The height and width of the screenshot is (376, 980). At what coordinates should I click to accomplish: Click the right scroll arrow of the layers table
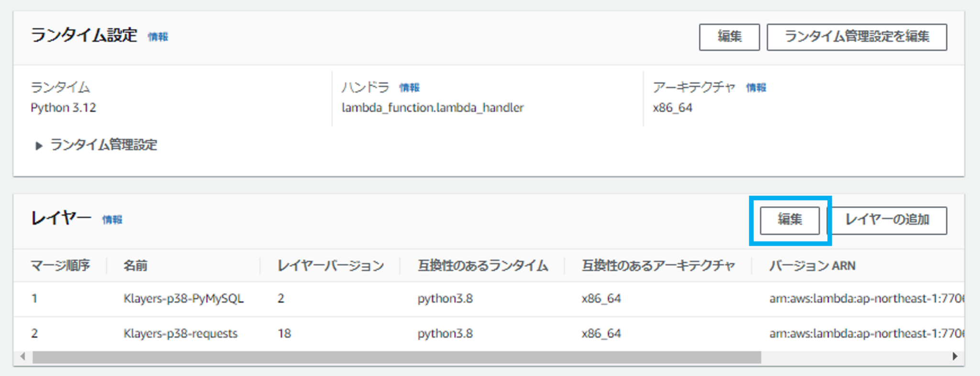955,356
